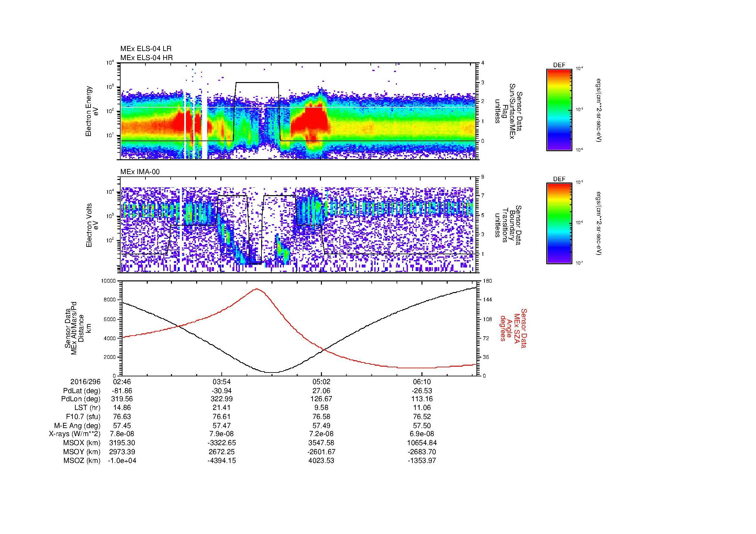Click the LST value 21.41
Image resolution: width=756 pixels, height=534 pixels.
tap(222, 408)
